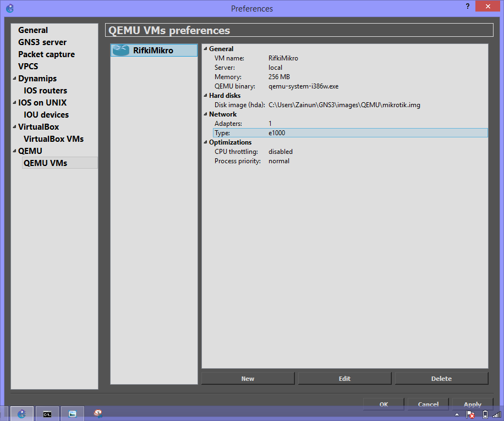Edit the selected QEMU VM

coord(344,378)
